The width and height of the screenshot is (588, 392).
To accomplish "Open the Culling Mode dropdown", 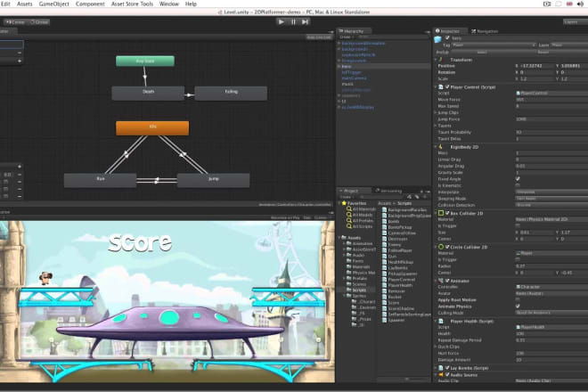I will click(x=551, y=313).
